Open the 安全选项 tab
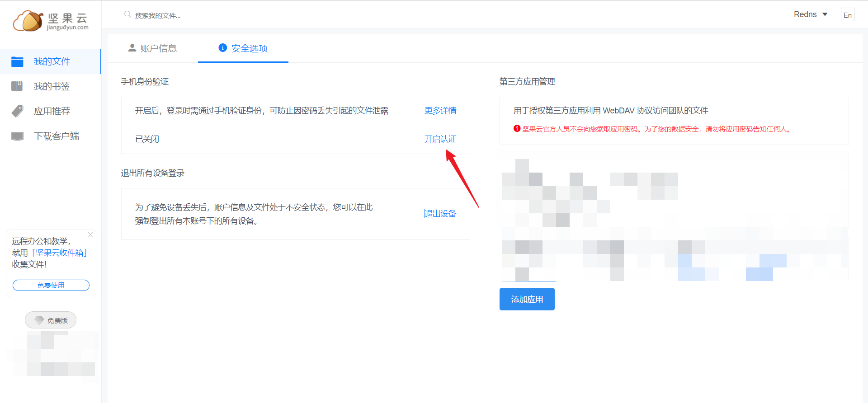This screenshot has width=868, height=403. tap(243, 48)
